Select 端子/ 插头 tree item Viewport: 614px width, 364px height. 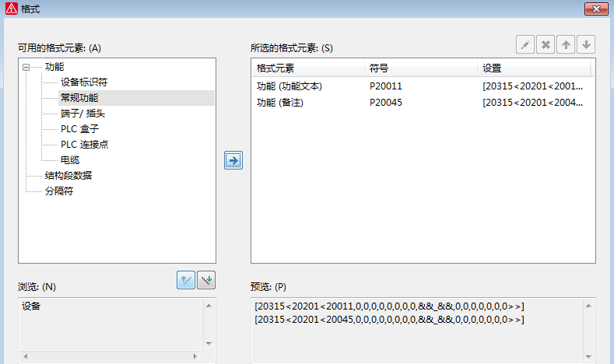click(x=82, y=114)
